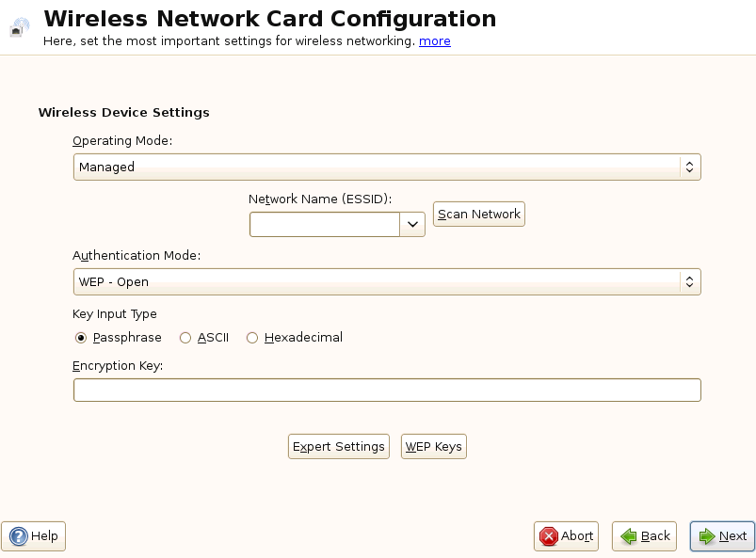Viewport: 756px width, 558px height.
Task: Expand the Network Name ESSID combo arrow
Action: (412, 224)
